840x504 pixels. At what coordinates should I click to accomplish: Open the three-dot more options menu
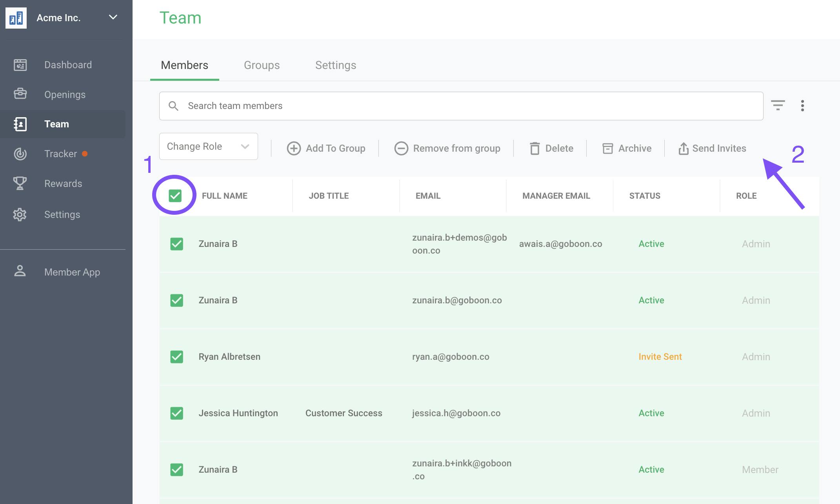click(802, 105)
